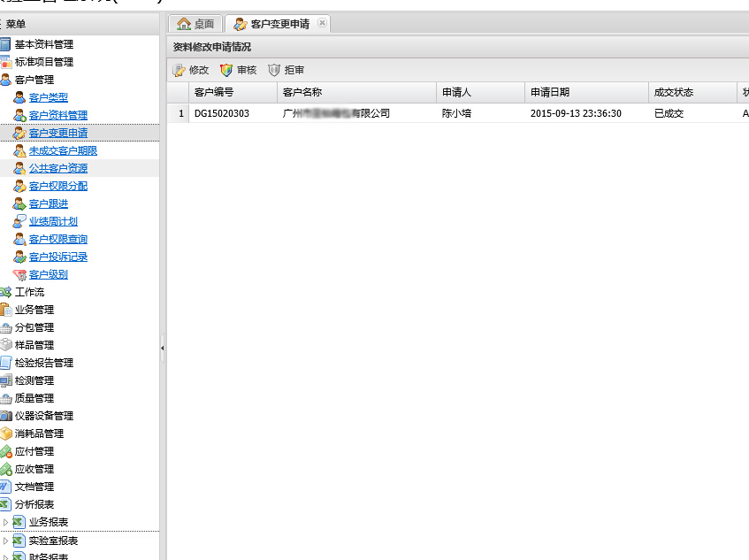Open the 仪器设备管理 menu section
749x560 pixels.
tap(43, 416)
